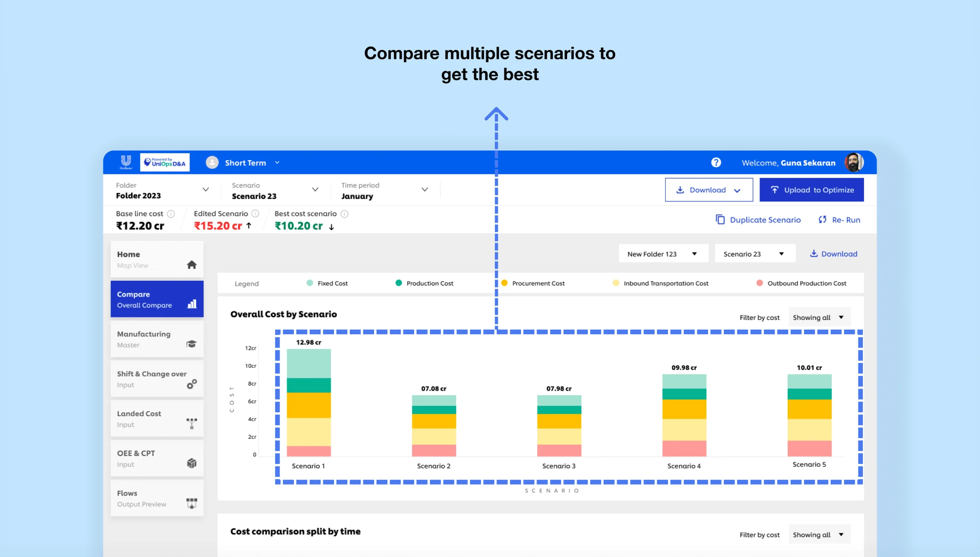Screen dimensions: 980x557
Task: Click the Scenario 5 stacked bar
Action: tap(809, 415)
